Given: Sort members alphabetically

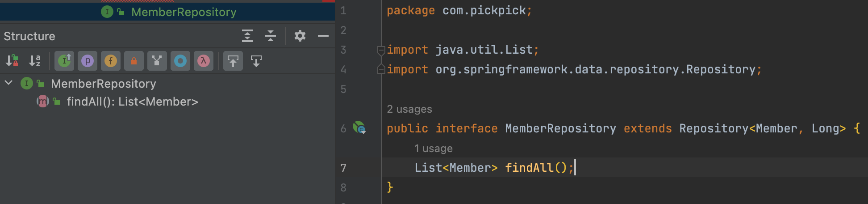Looking at the screenshot, I should pos(35,60).
